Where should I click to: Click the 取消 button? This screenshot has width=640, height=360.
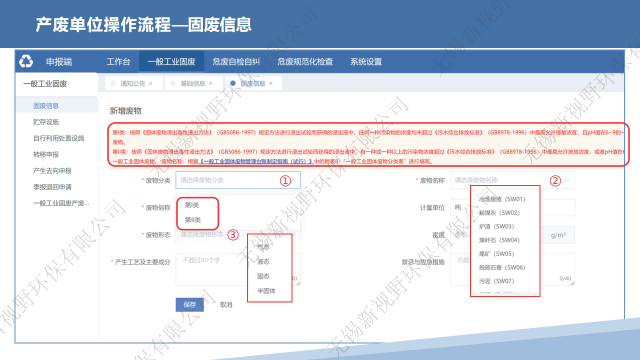click(226, 304)
